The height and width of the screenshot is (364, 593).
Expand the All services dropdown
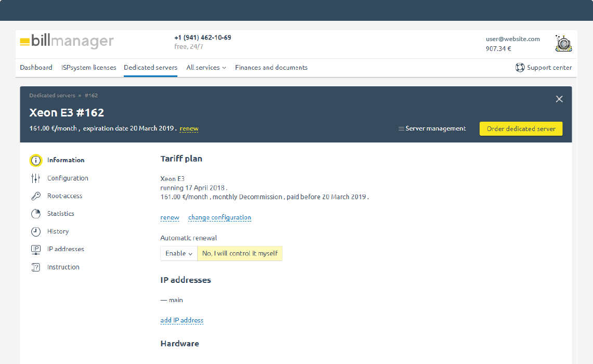[206, 67]
